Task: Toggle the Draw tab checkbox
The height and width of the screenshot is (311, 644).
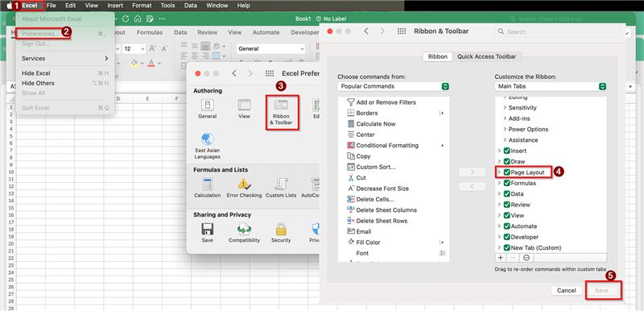Action: [507, 161]
